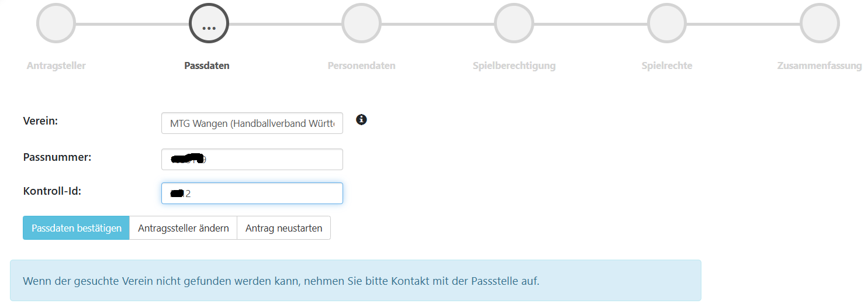Select the Spielrechte step circle
Viewport: 868px width, 307px height.
coord(667,24)
